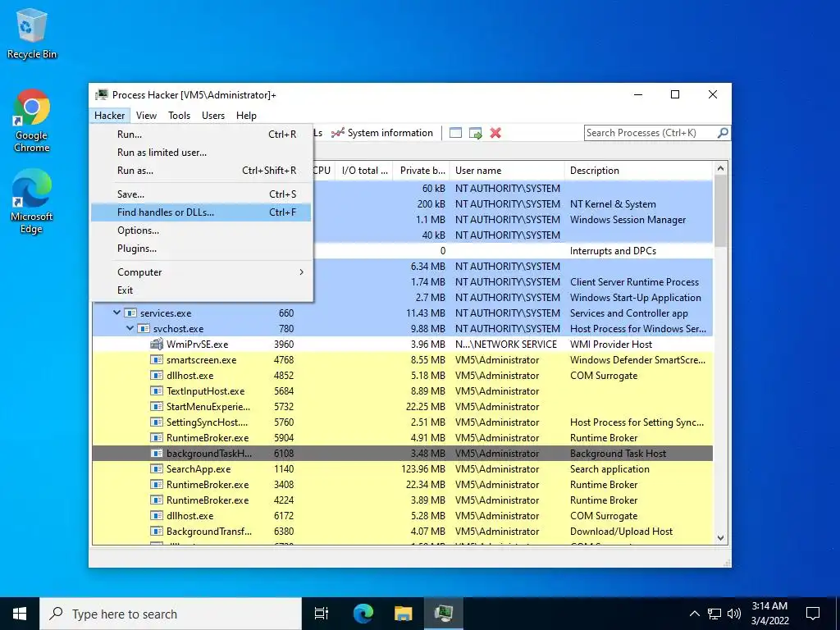Viewport: 840px width, 630px height.
Task: Sort by the Private b... column header
Action: (x=422, y=171)
